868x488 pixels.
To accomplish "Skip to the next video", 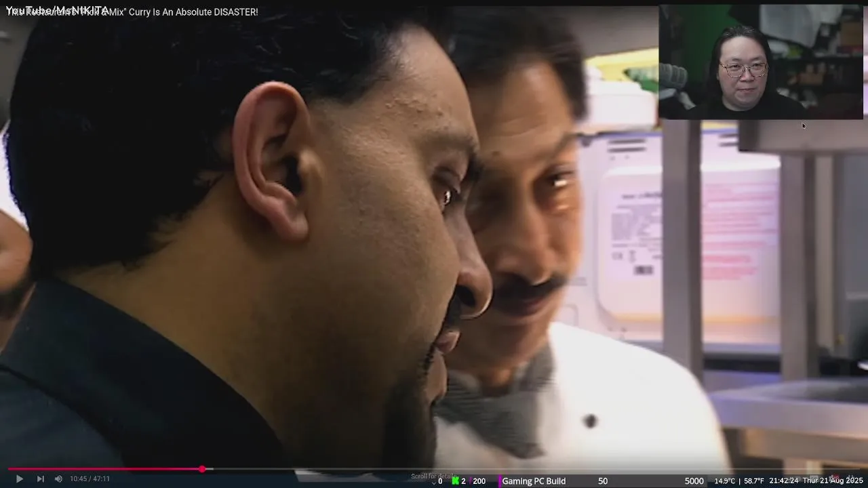I will tap(41, 479).
